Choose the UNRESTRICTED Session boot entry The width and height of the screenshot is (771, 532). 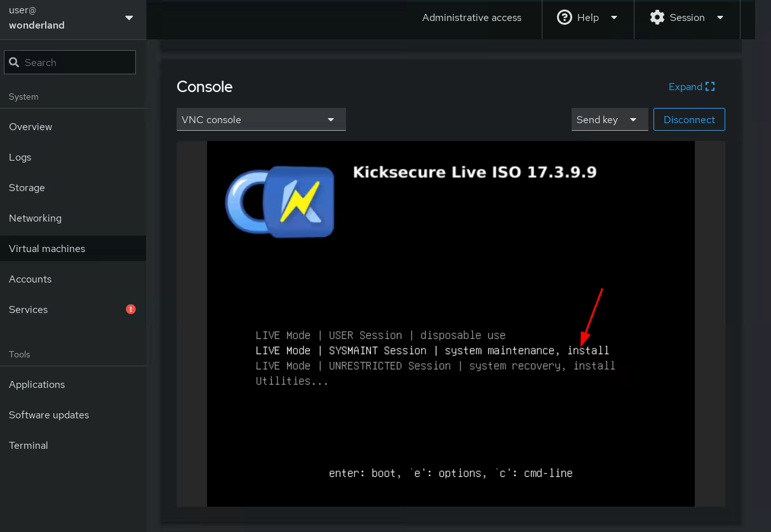(435, 366)
